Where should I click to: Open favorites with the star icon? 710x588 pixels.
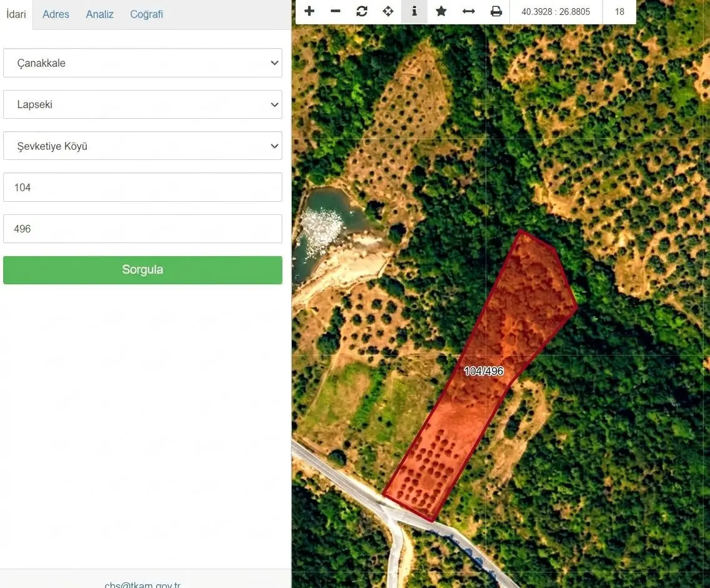coord(441,11)
